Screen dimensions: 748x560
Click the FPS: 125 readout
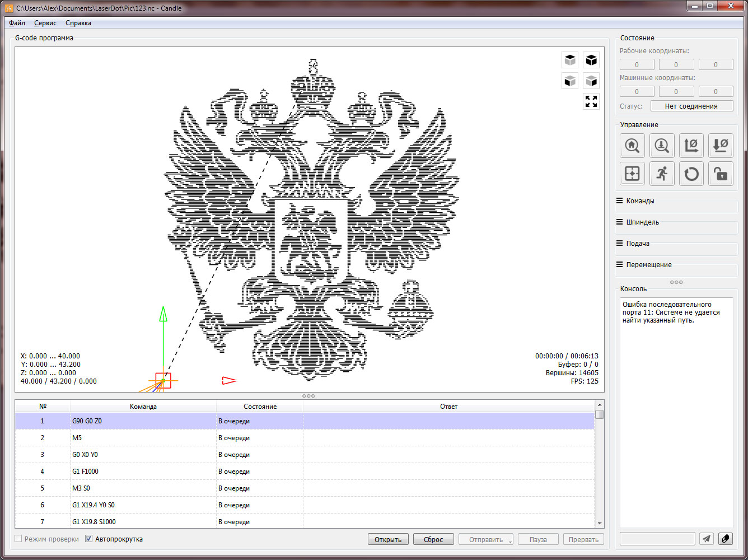585,381
